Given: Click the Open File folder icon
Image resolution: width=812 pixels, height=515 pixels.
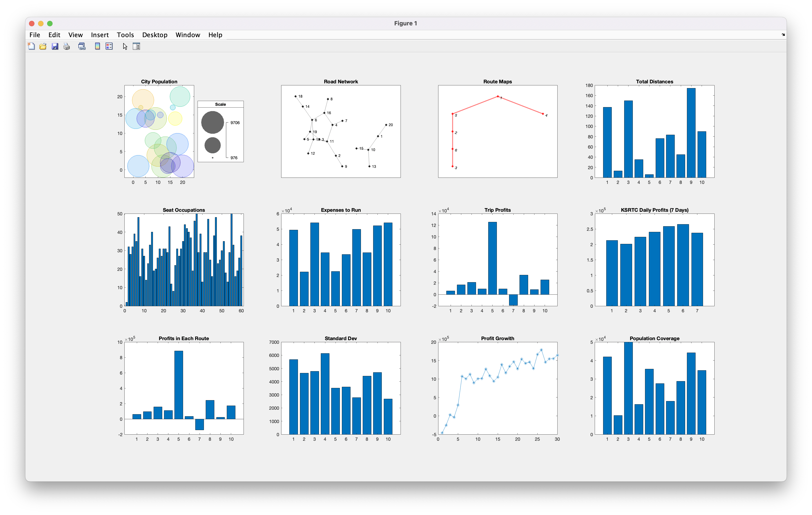Looking at the screenshot, I should [x=43, y=46].
